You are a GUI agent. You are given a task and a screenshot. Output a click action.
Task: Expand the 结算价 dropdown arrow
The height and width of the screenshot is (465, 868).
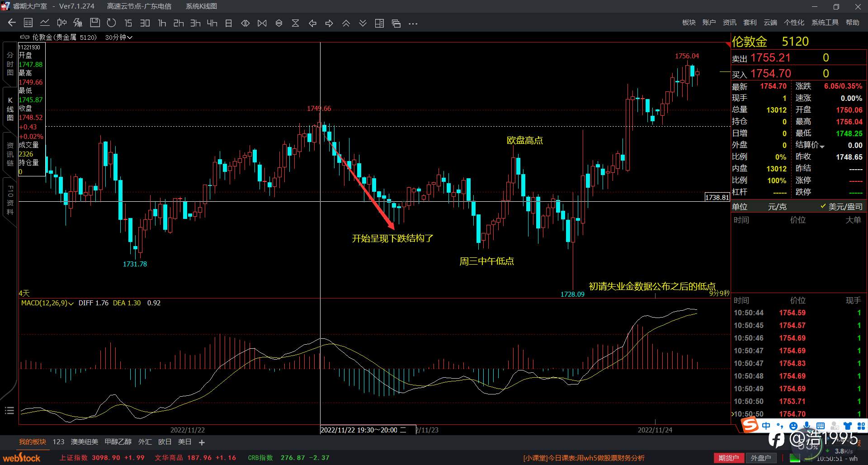822,147
